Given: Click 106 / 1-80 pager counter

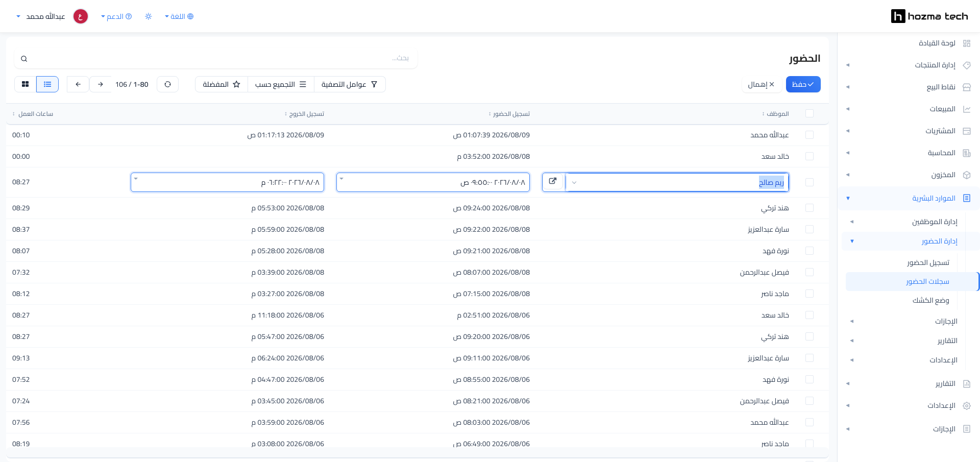Looking at the screenshot, I should coord(132,84).
